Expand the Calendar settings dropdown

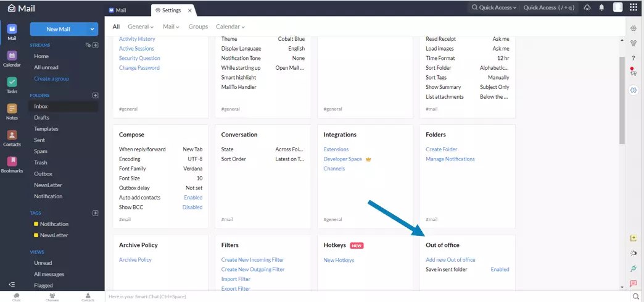[230, 27]
